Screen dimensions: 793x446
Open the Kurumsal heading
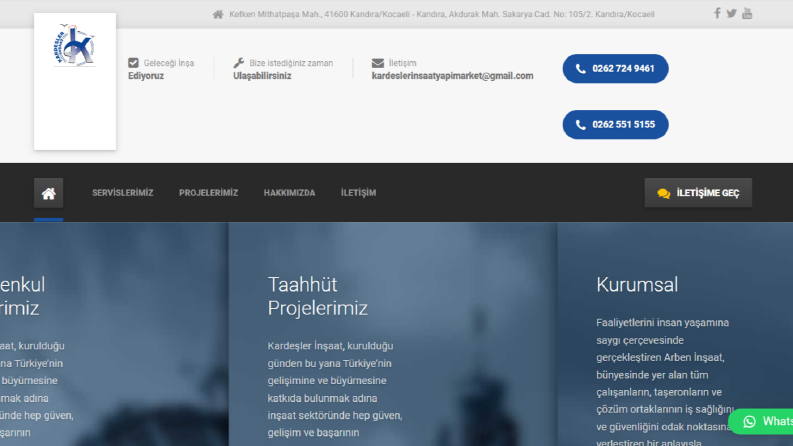(637, 285)
